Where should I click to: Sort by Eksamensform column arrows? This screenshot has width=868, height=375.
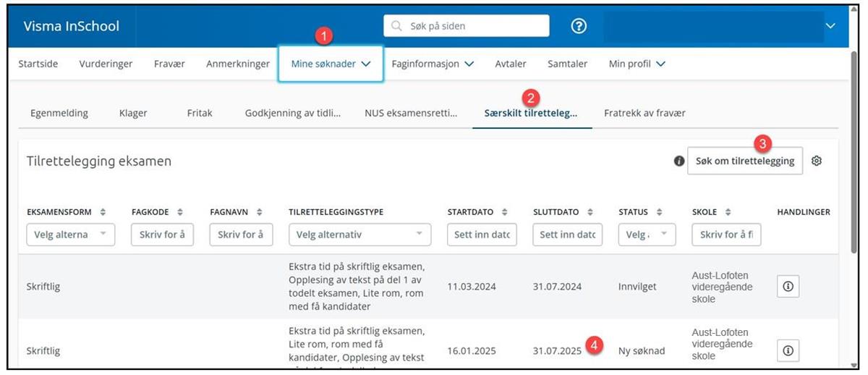pos(103,212)
